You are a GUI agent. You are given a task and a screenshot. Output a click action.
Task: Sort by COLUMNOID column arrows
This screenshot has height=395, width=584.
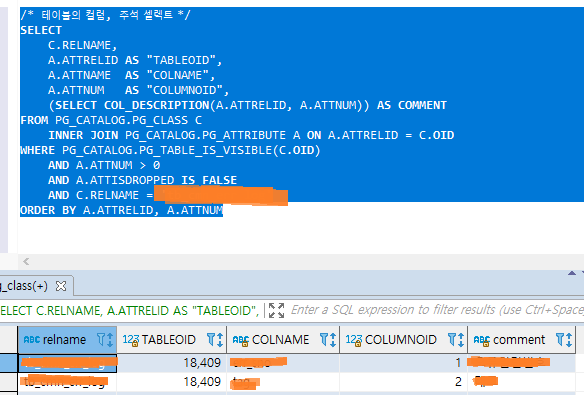click(x=461, y=340)
